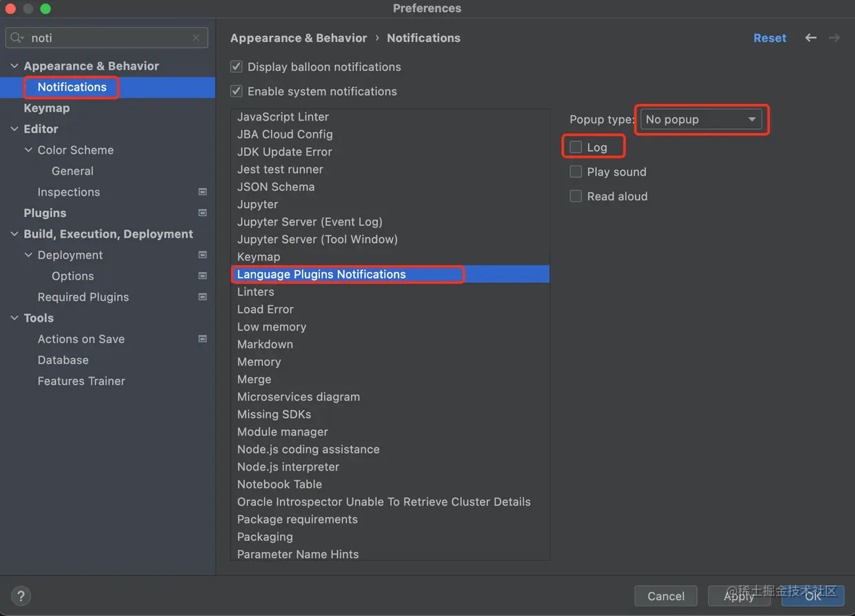Open the Keymap settings page
The image size is (855, 616).
47,108
